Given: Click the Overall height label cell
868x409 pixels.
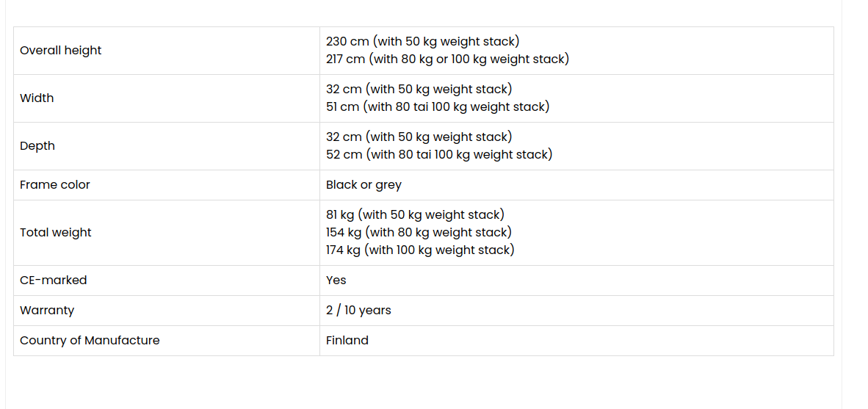Looking at the screenshot, I should tap(61, 51).
